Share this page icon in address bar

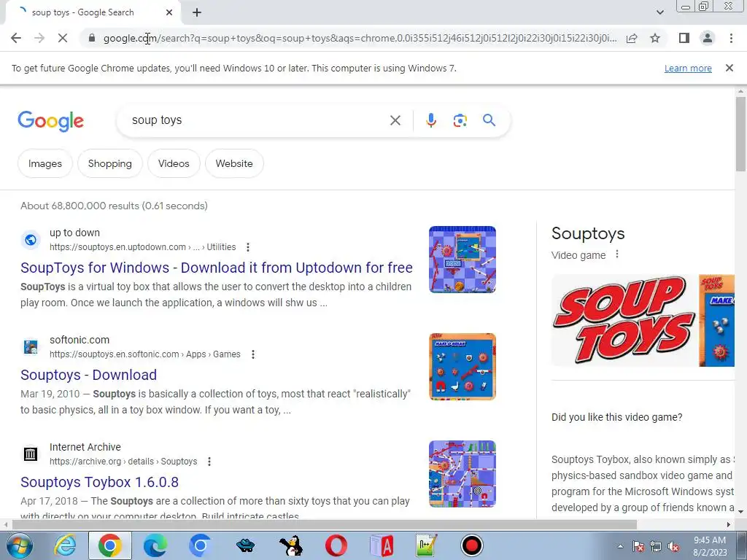click(x=632, y=38)
